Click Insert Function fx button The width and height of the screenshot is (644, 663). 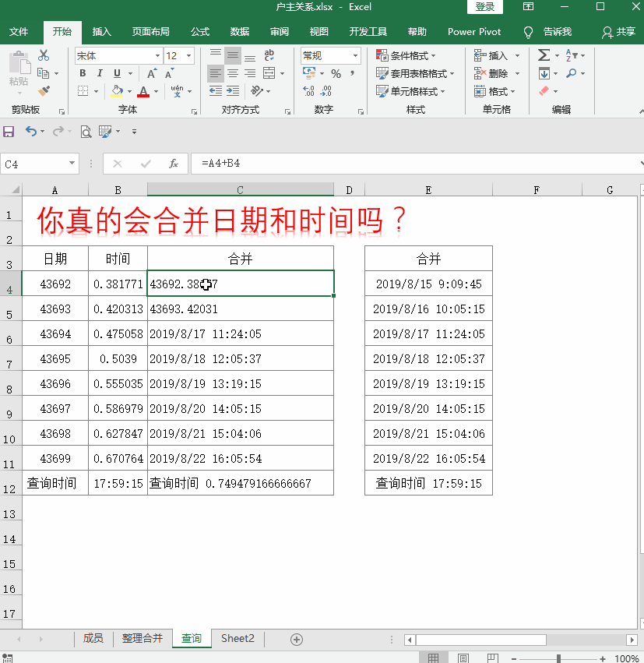pyautogui.click(x=173, y=164)
